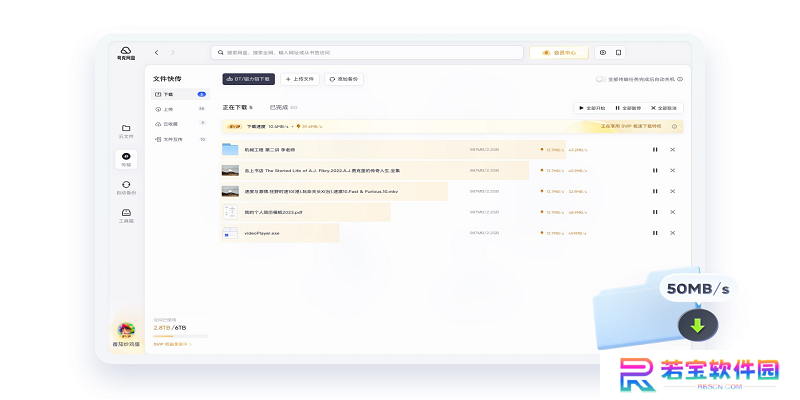Pause the Fast & Furious.10.mkv download
This screenshot has height=400, width=800.
(x=655, y=191)
